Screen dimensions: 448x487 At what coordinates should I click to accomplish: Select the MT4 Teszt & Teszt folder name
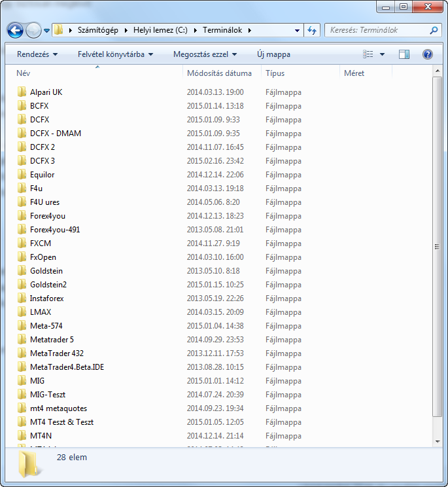click(61, 422)
